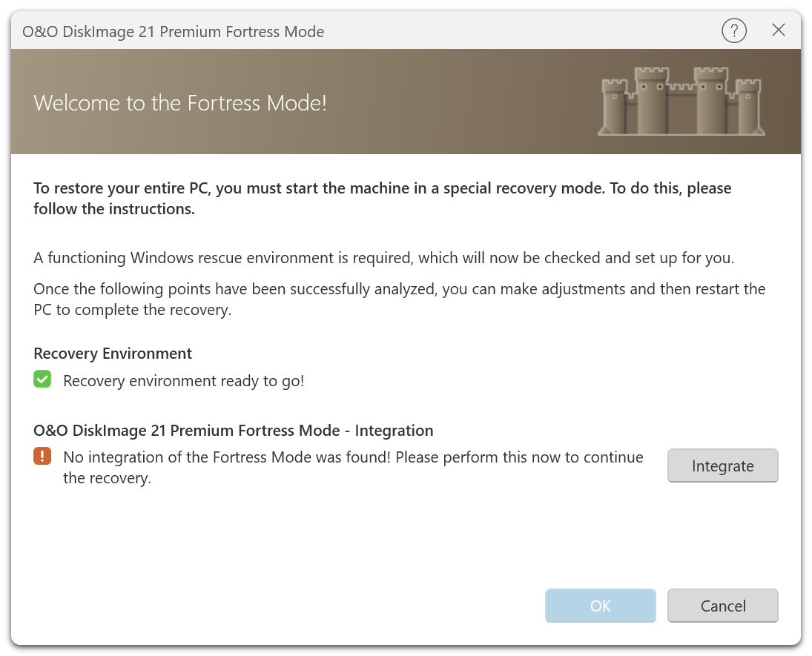This screenshot has height=656, width=812.
Task: Click the orange integration warning icon
Action: [x=42, y=456]
